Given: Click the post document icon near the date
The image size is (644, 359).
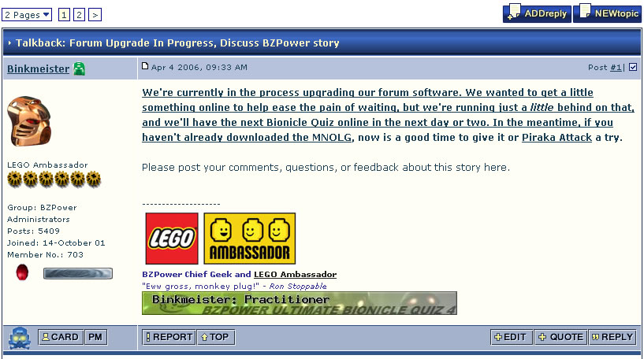Looking at the screenshot, I should pyautogui.click(x=145, y=66).
